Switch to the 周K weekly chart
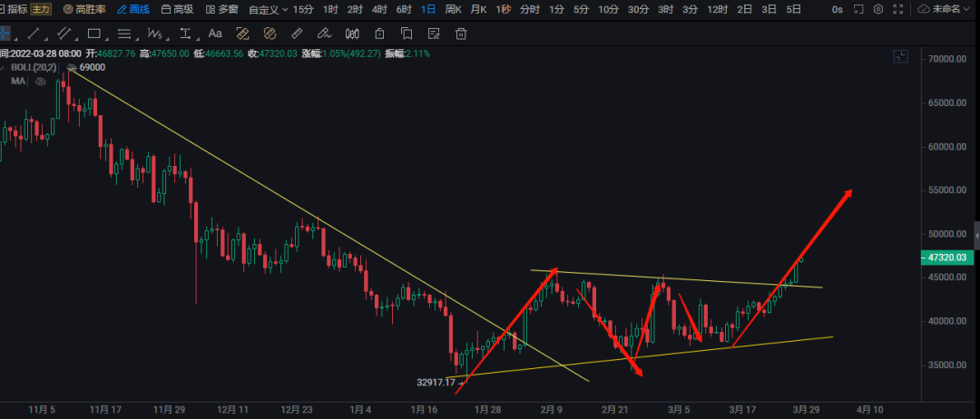980x419 pixels. [x=453, y=9]
